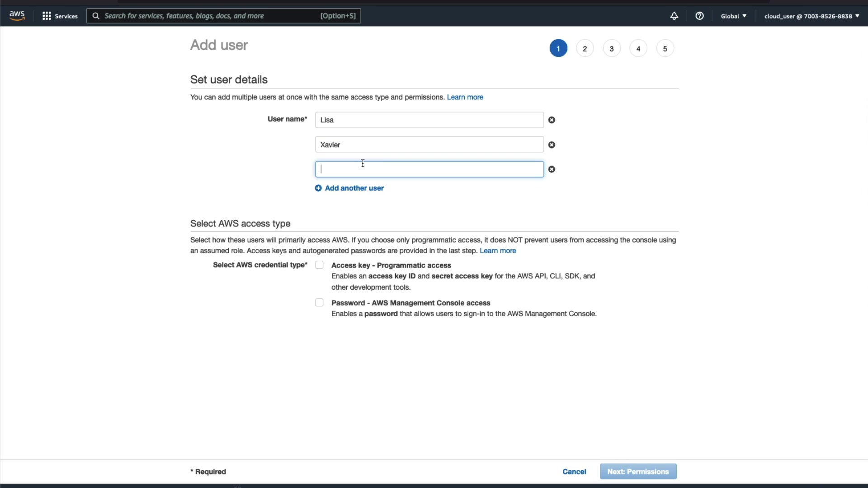Click the Cancel button
Screen dimensions: 868x488
point(574,472)
